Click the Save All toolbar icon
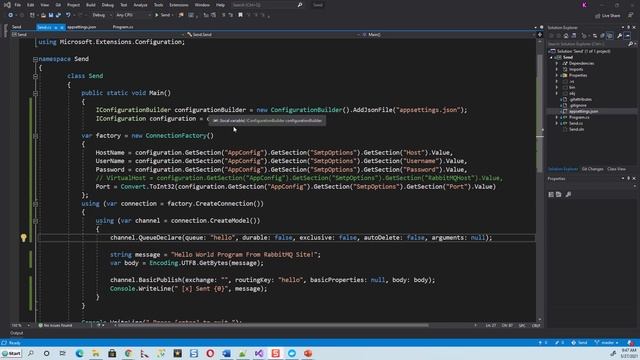This screenshot has height=360, width=640. click(58, 15)
